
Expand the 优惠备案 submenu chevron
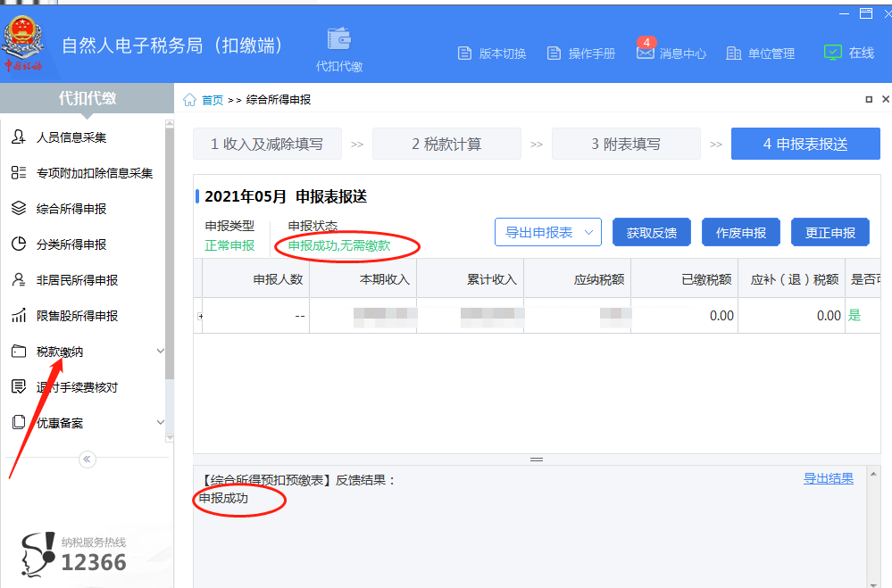coord(161,423)
